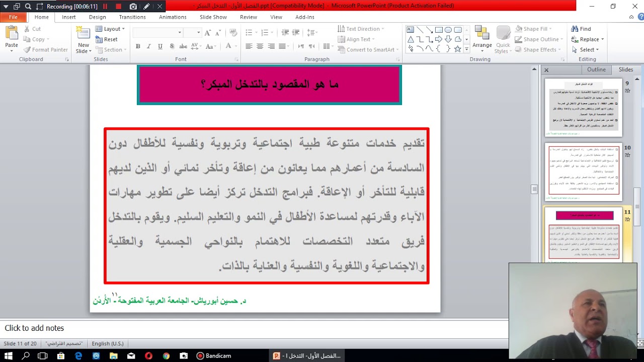Click the Format Painter brush

(x=45, y=50)
